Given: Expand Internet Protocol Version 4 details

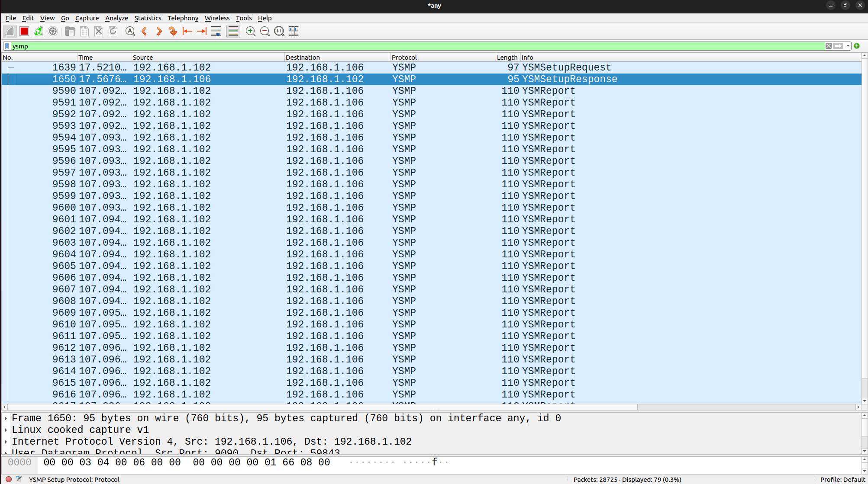Looking at the screenshot, I should coord(6,442).
